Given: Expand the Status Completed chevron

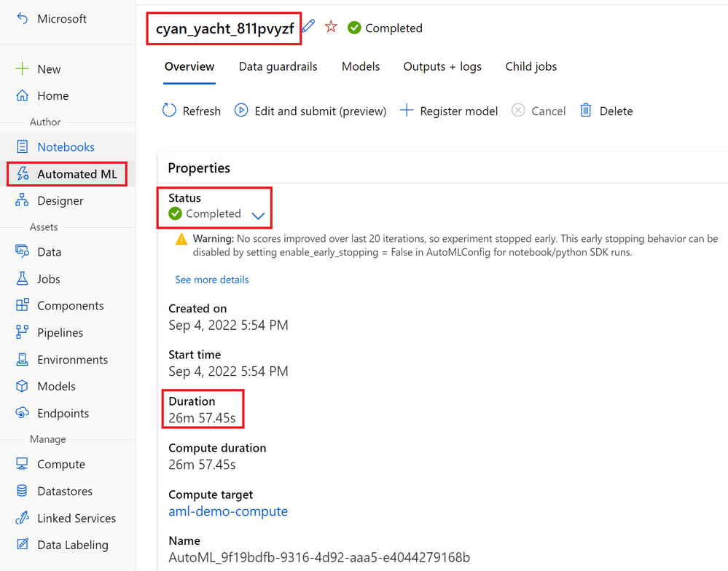Looking at the screenshot, I should click(x=258, y=216).
